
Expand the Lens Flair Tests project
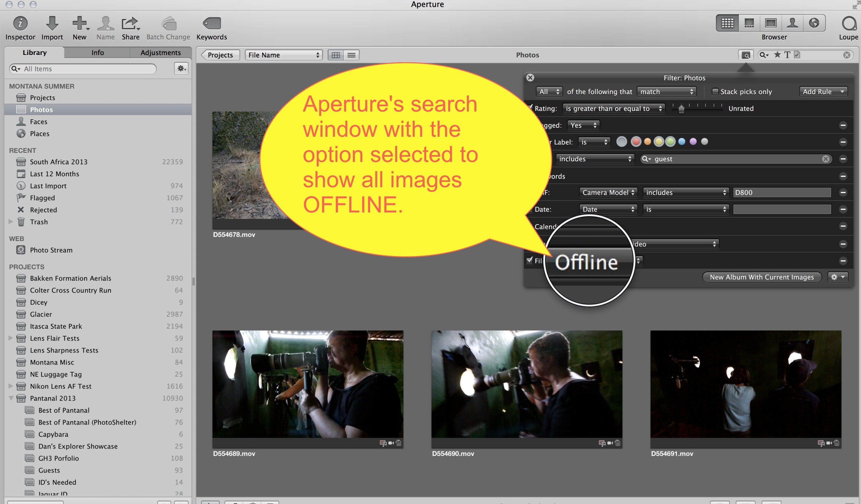11,338
